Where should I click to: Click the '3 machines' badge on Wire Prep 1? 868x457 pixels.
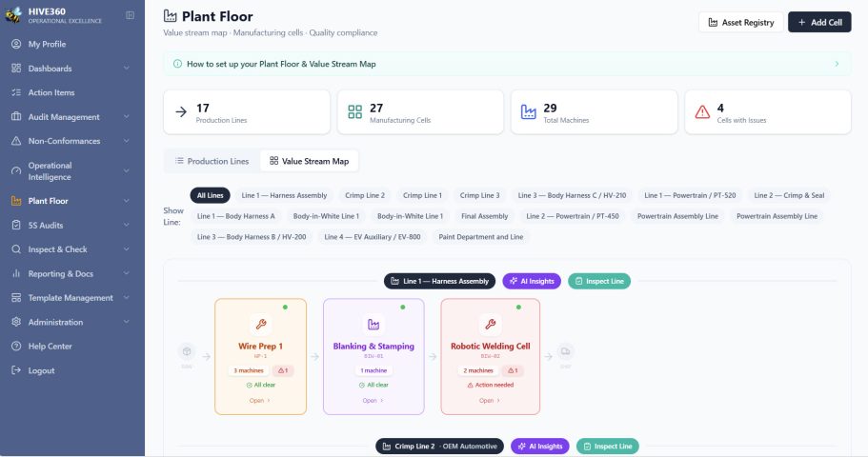click(249, 370)
